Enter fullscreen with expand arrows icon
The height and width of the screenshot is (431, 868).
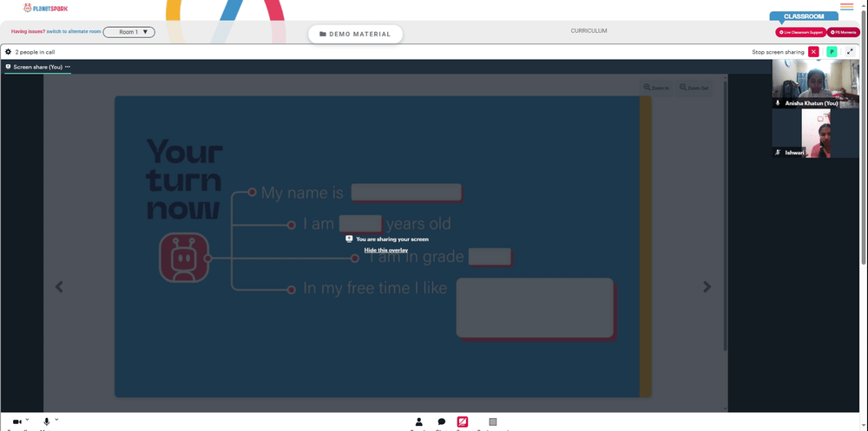click(850, 51)
